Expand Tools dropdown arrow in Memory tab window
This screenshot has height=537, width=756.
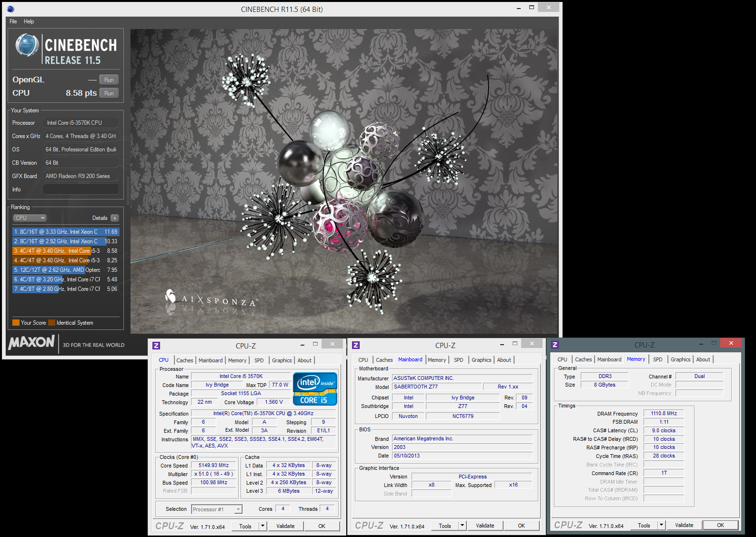(x=661, y=525)
